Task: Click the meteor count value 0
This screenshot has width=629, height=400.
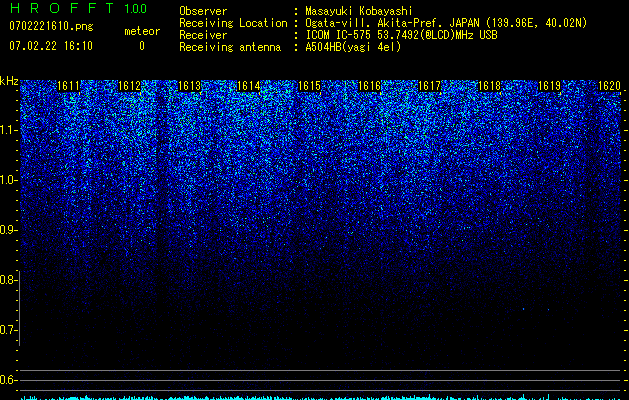Action: coord(142,46)
